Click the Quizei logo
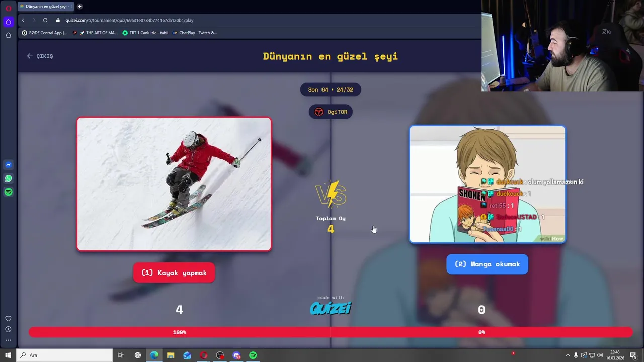 331,308
